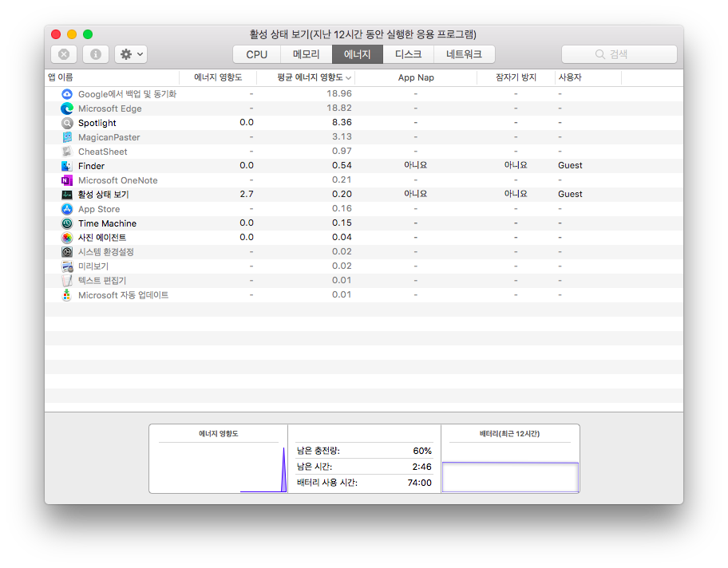Click the Microsoft OneNote icon
Screen dimensions: 728x568
coord(67,180)
